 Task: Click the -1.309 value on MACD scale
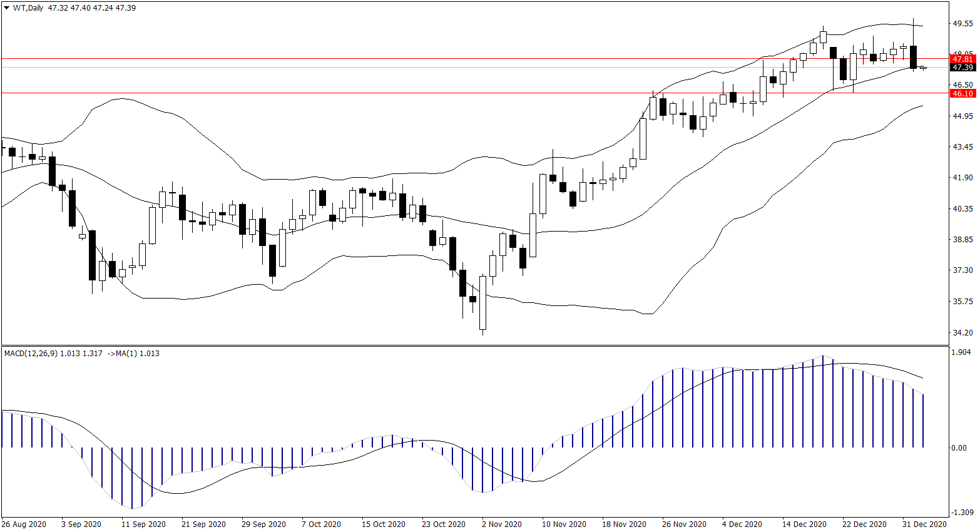(x=961, y=513)
